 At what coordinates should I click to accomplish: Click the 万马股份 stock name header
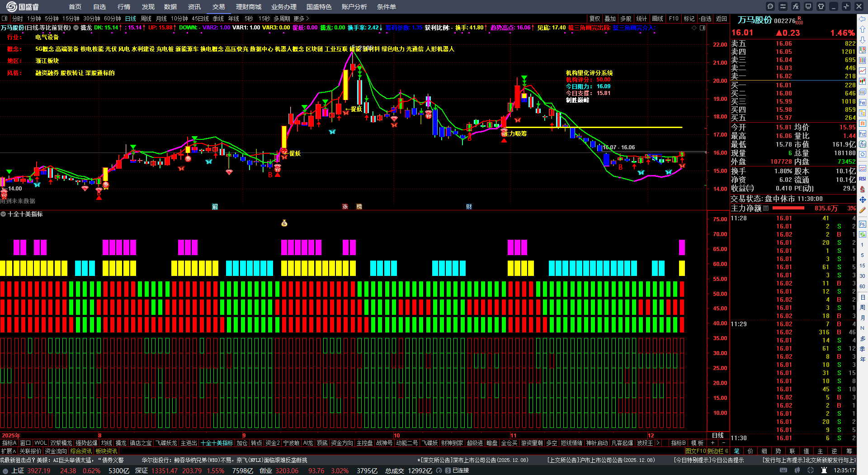tap(755, 20)
